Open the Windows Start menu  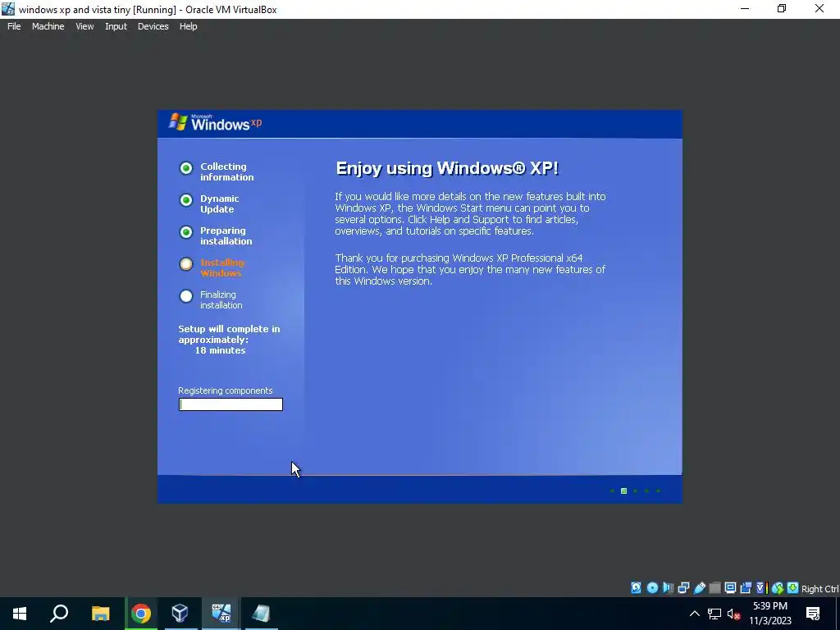pyautogui.click(x=20, y=614)
